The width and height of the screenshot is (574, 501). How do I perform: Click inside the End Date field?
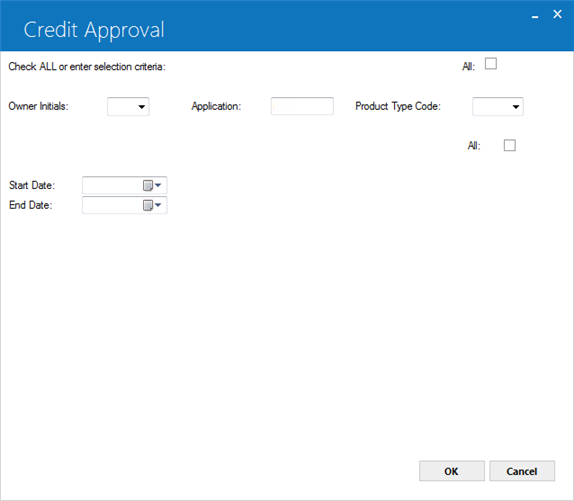coord(113,205)
